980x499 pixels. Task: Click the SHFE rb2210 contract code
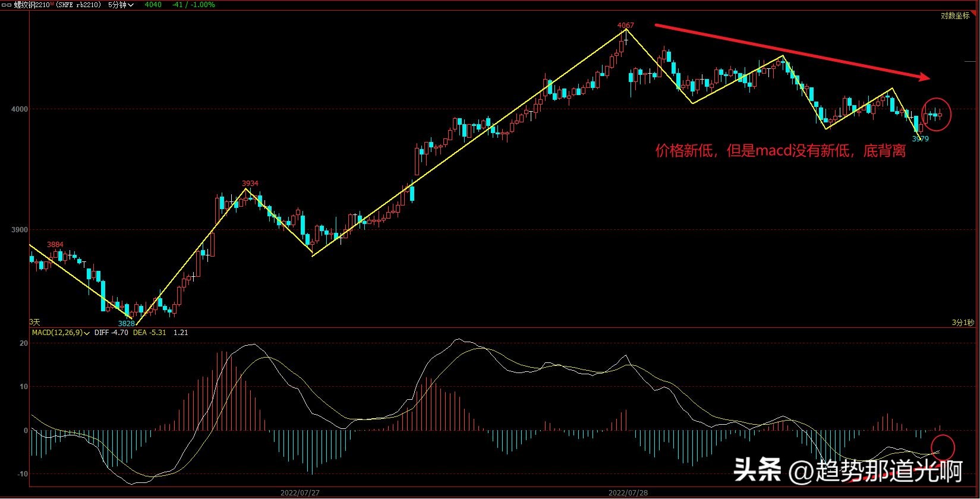(80, 5)
